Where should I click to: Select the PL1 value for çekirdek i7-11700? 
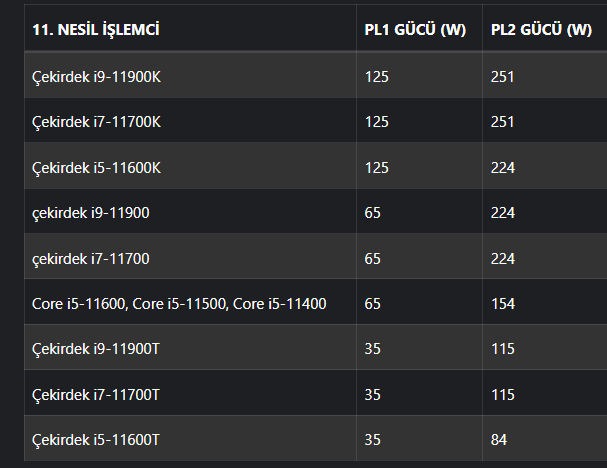click(x=373, y=258)
